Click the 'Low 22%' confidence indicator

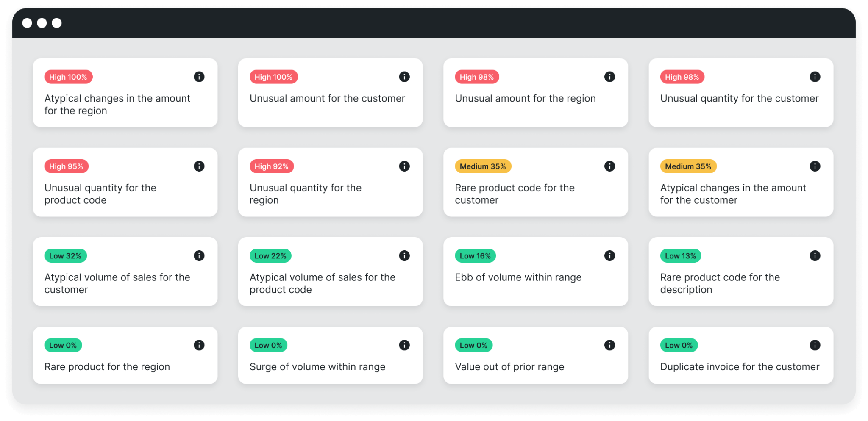pos(270,255)
